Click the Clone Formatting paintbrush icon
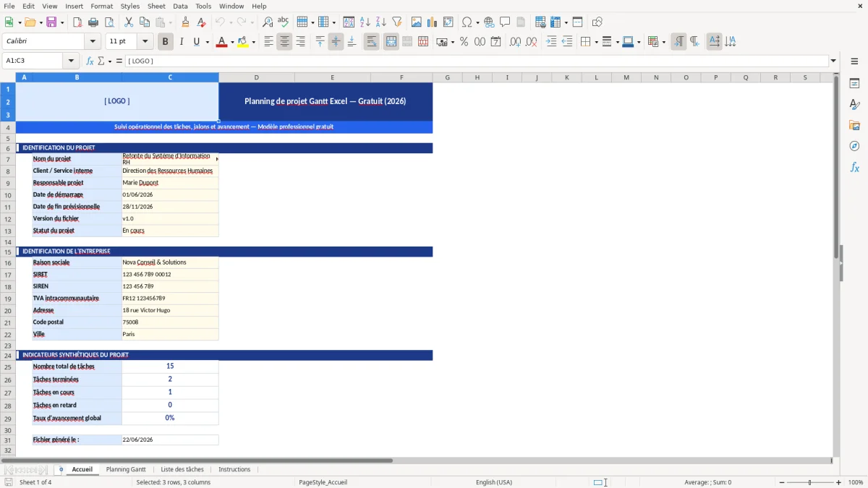Image resolution: width=868 pixels, height=488 pixels. pos(186,22)
